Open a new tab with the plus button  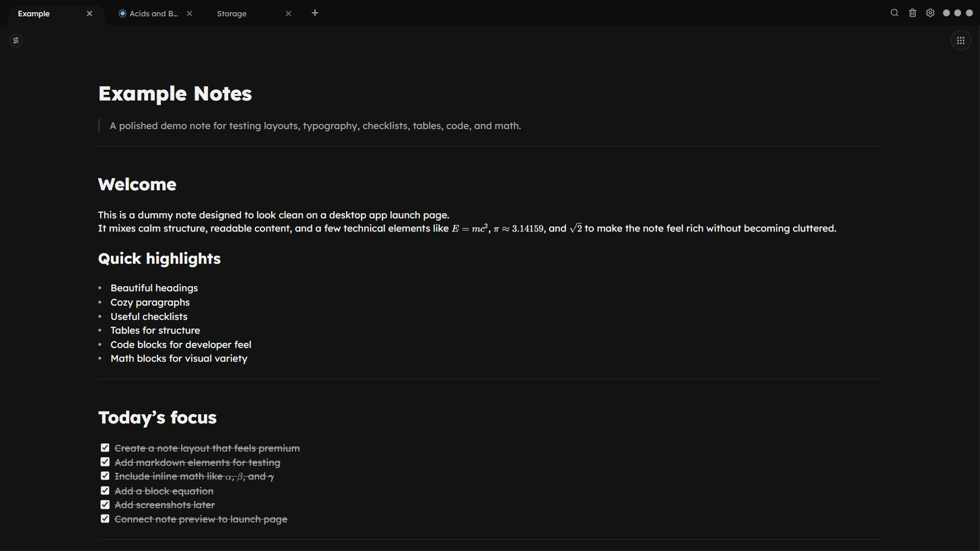[x=314, y=13]
